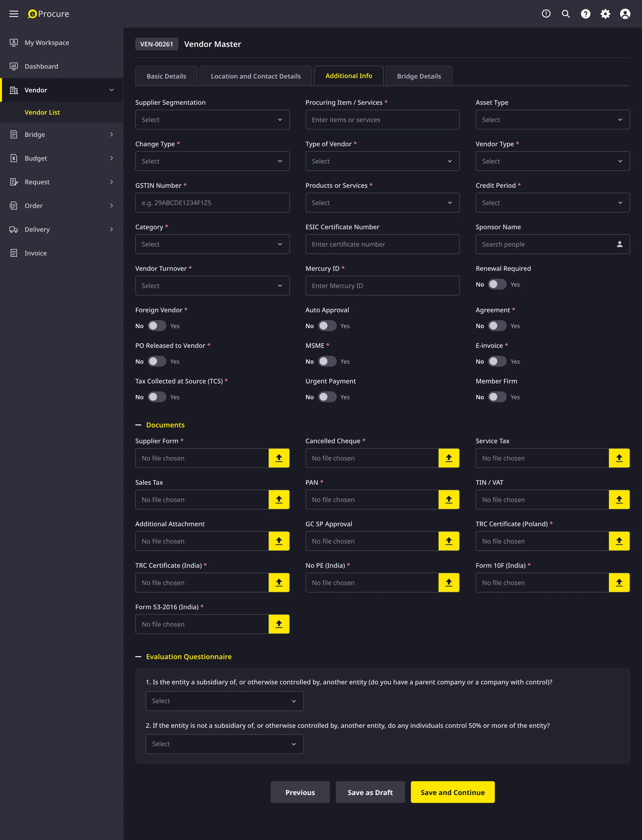642x840 pixels.
Task: Click the Invoice sidebar icon
Action: pyautogui.click(x=14, y=253)
